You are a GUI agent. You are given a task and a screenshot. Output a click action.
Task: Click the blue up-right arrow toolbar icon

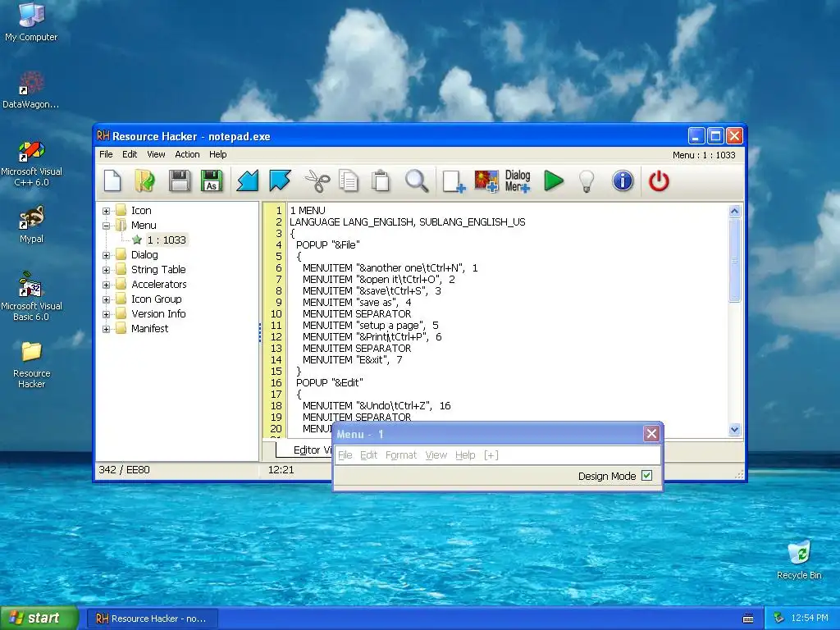tap(280, 180)
